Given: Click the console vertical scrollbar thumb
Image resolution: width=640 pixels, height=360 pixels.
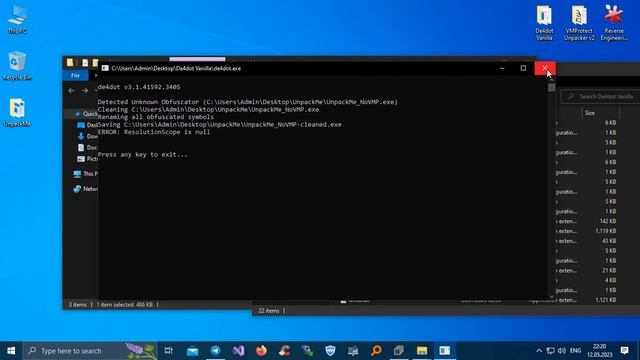Looking at the screenshot, I should coord(551,87).
